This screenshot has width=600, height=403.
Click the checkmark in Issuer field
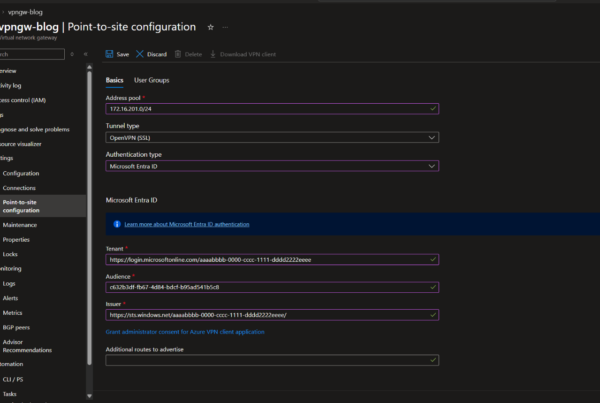pos(433,315)
